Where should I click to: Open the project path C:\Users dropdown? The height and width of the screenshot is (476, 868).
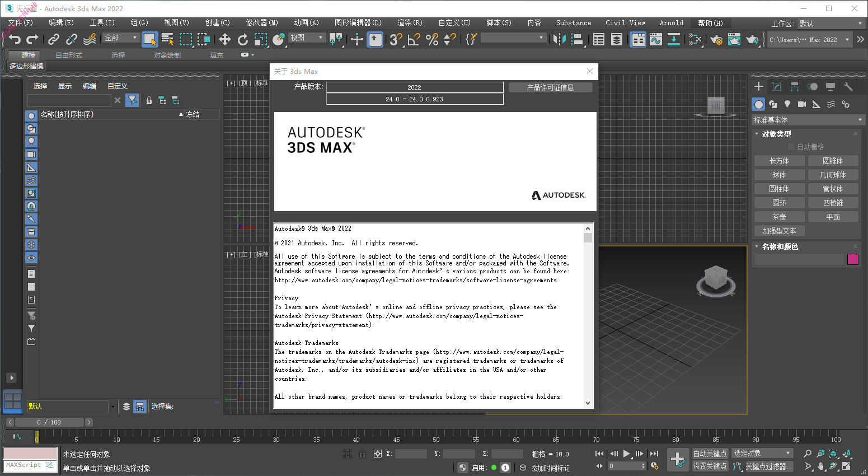(x=809, y=40)
